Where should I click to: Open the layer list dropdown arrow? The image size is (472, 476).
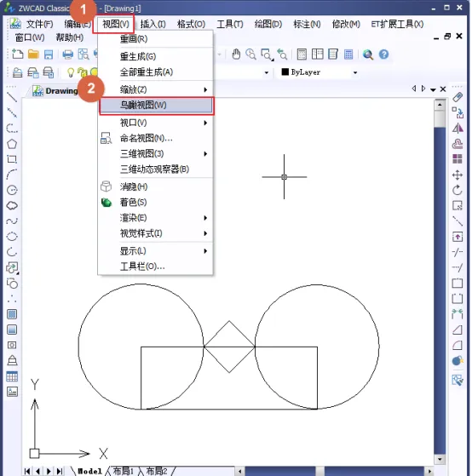point(267,72)
